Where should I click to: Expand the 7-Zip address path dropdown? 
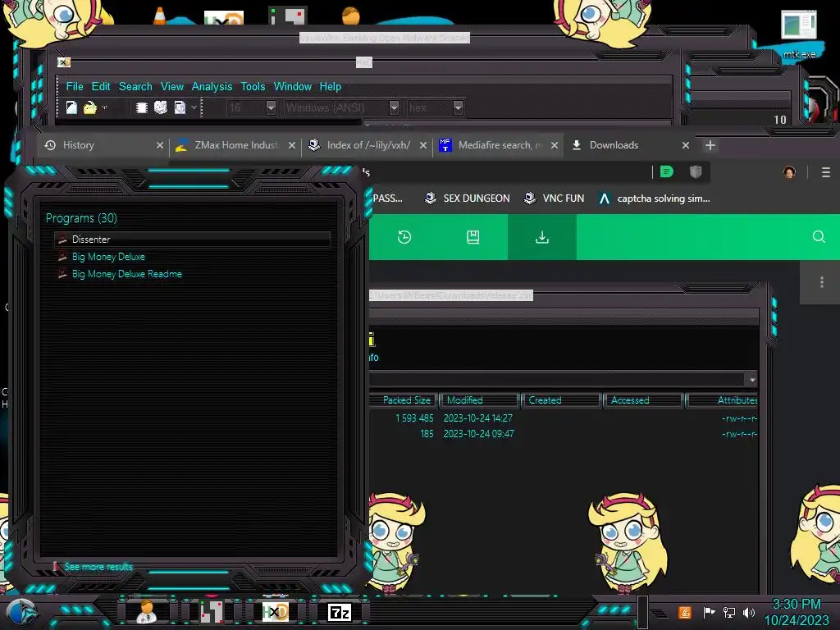(752, 380)
